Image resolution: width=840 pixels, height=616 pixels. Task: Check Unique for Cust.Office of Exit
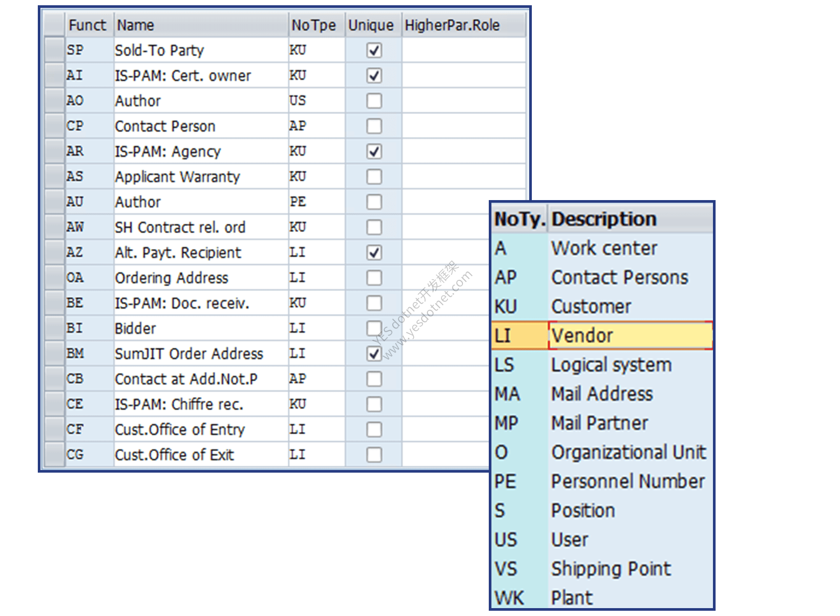374,455
